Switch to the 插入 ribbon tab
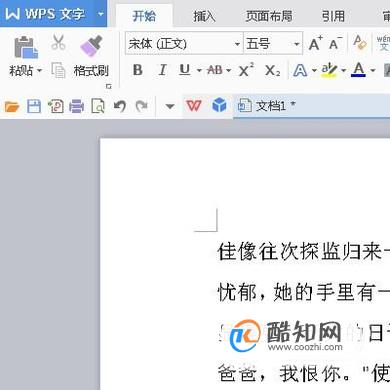390x390 pixels. [204, 16]
